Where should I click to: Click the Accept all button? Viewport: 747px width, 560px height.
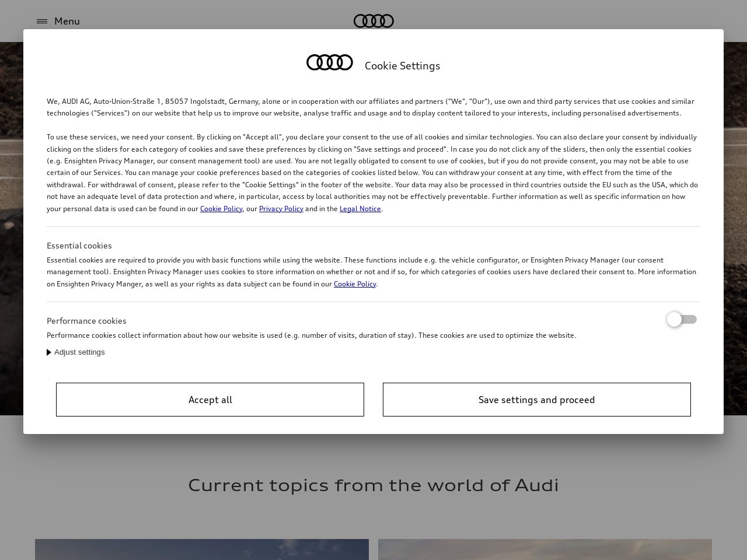point(210,400)
